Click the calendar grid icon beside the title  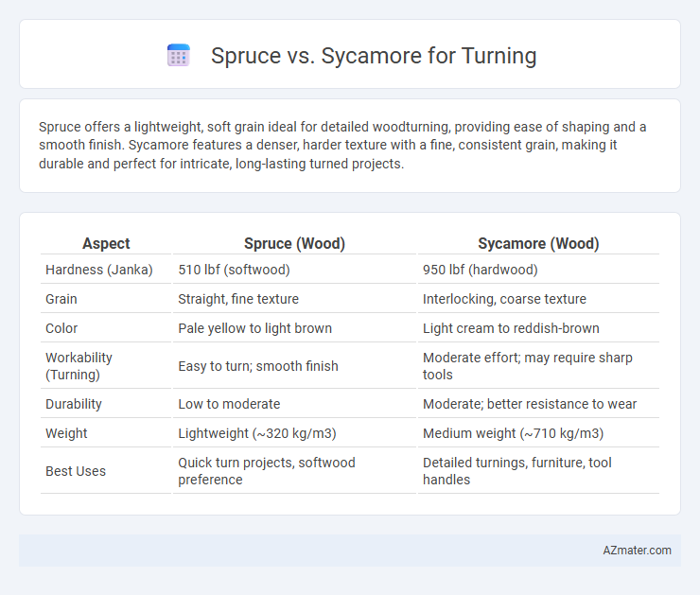(179, 56)
